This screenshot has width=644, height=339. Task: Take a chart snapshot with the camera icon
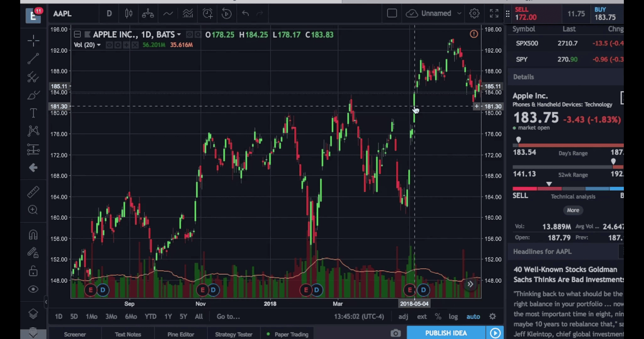[396, 333]
